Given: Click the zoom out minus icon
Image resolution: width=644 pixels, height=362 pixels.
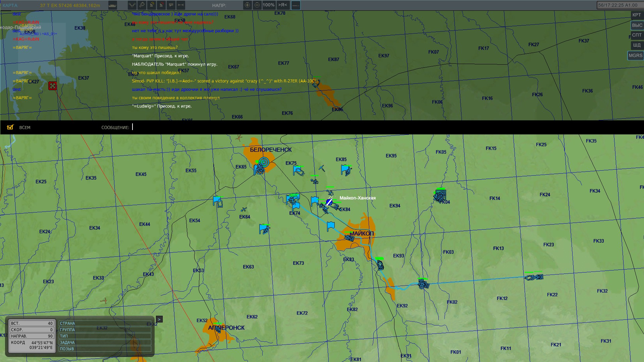Looking at the screenshot, I should pos(257,5).
